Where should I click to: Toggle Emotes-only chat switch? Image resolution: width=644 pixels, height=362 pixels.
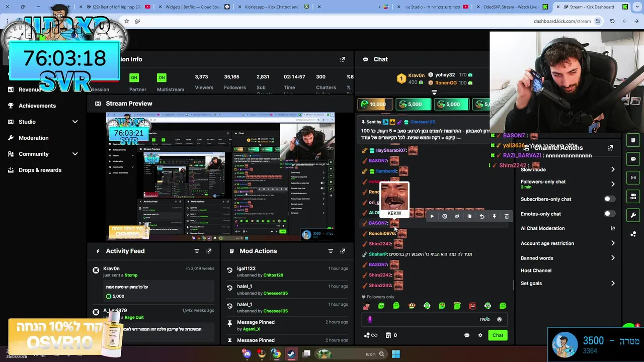pos(609,214)
